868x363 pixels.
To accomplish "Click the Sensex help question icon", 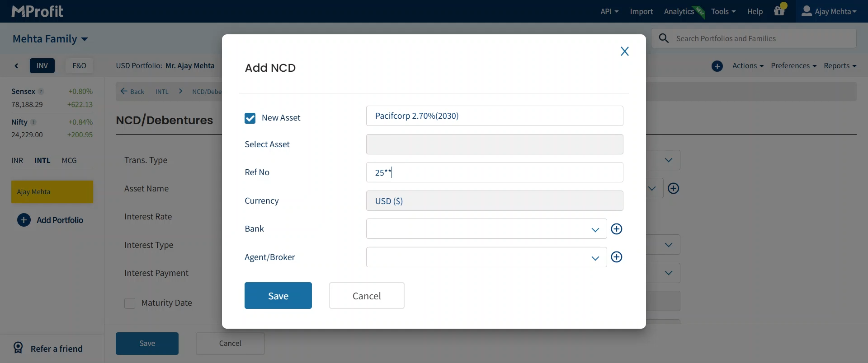I will click(41, 91).
